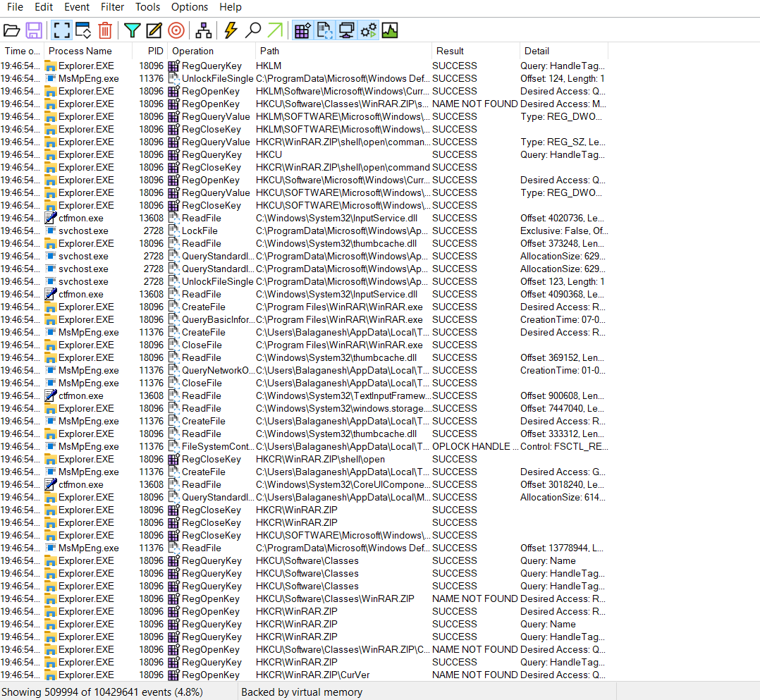Select the Include Process From Window target icon
760x700 pixels.
[176, 30]
